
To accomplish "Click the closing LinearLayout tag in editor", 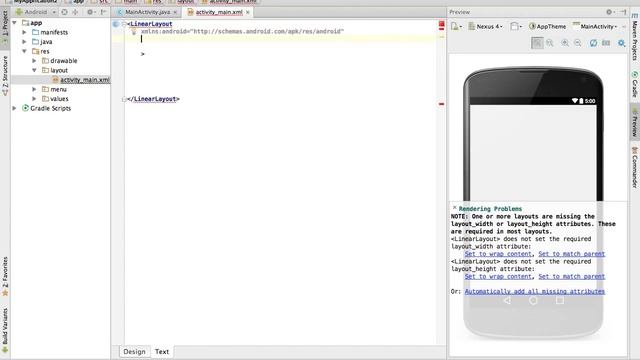I will tap(153, 99).
